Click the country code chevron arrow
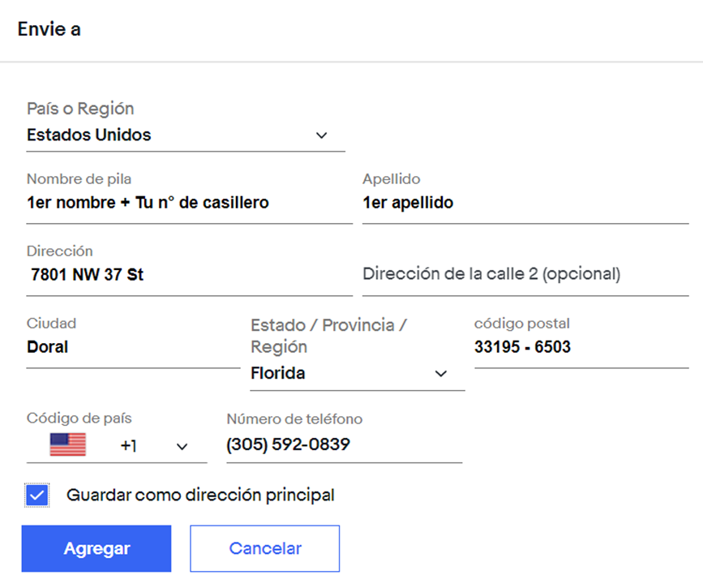The height and width of the screenshot is (588, 703). [x=182, y=446]
